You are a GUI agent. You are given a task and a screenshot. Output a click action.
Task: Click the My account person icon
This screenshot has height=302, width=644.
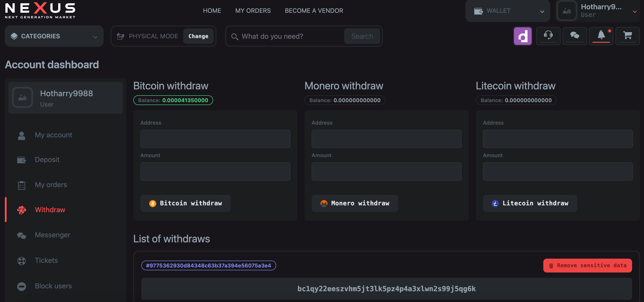point(22,136)
